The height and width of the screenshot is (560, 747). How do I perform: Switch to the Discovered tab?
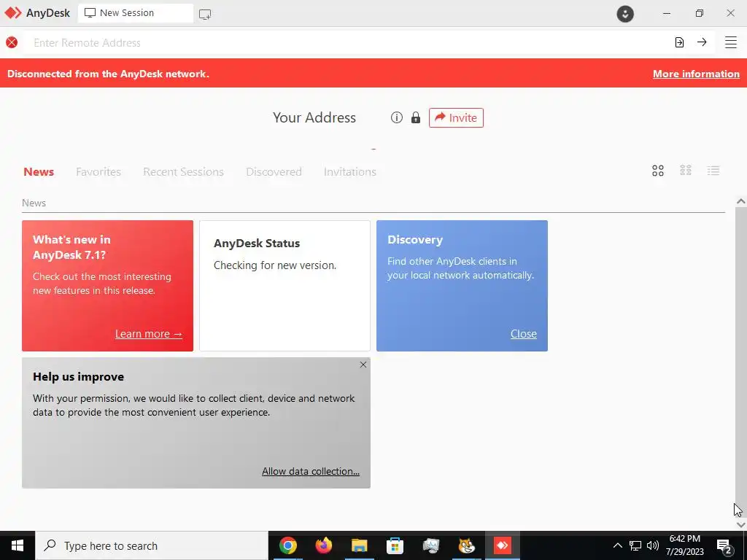(274, 171)
